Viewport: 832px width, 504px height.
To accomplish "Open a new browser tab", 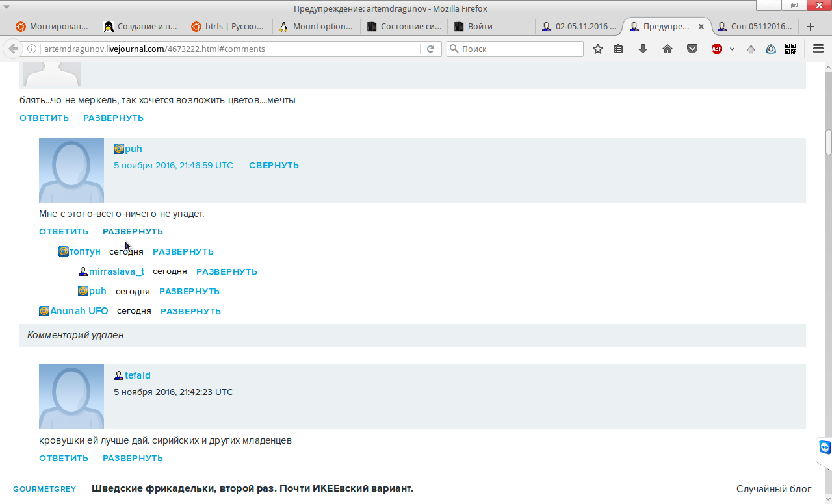I will click(x=811, y=27).
